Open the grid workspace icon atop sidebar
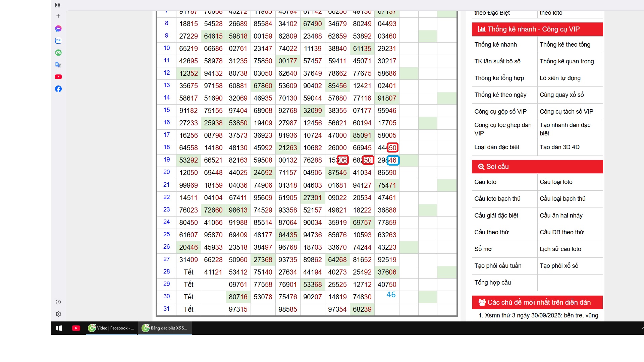 coord(58,5)
